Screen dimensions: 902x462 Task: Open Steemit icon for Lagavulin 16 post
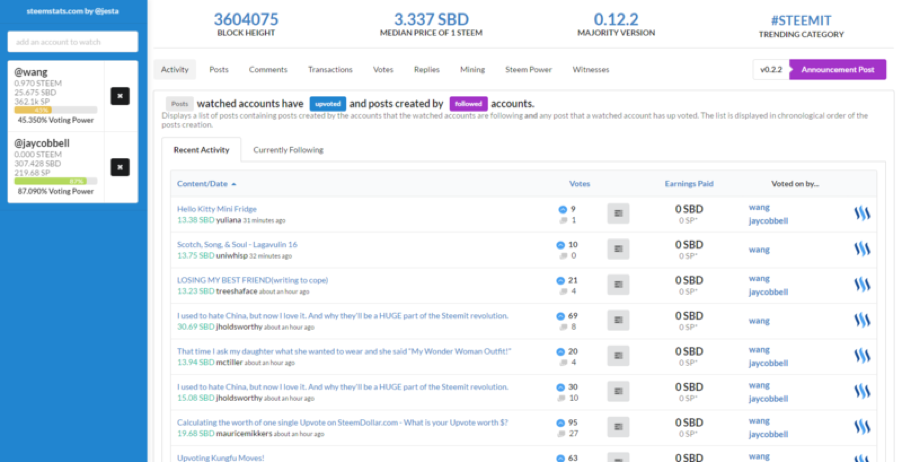[862, 249]
